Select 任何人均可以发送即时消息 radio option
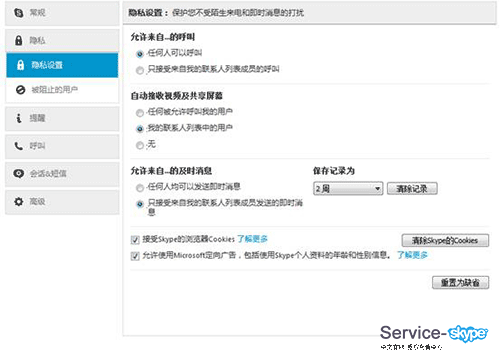Viewport: 500px width, 360px height. point(140,188)
